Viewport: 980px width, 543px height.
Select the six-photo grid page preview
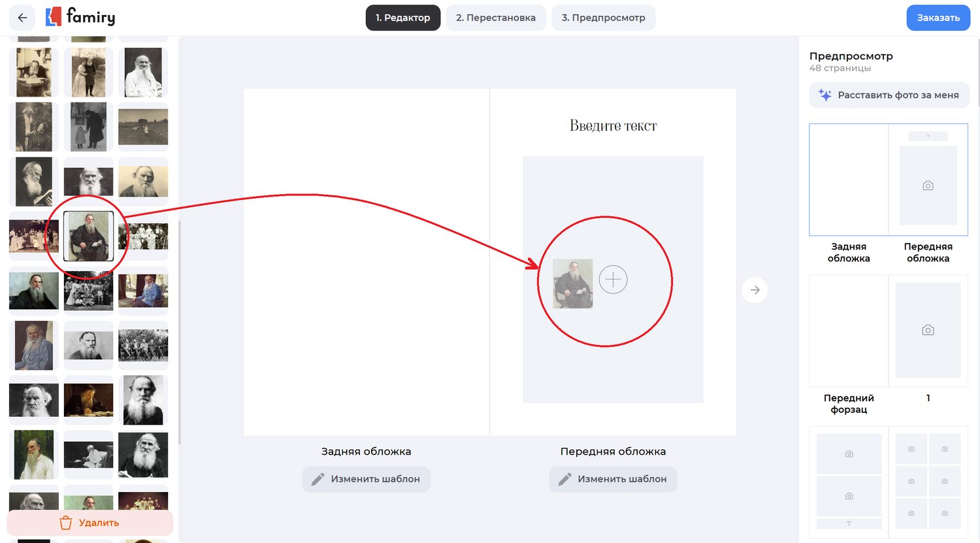[x=928, y=482]
